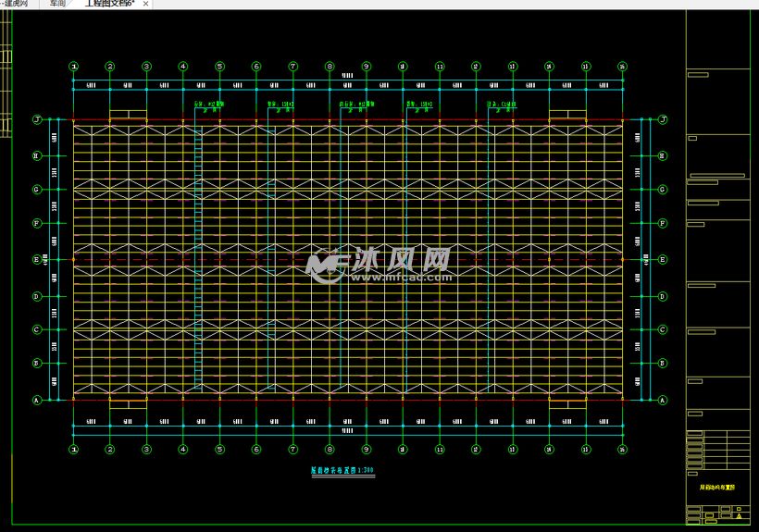
Task: Pick axis bubble 12 in bottom row
Action: coord(476,450)
